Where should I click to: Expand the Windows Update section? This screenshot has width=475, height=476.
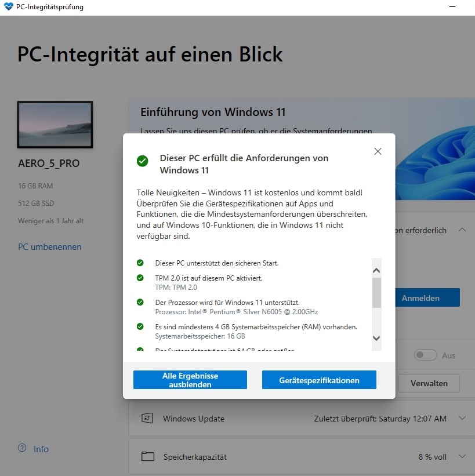[x=462, y=418]
